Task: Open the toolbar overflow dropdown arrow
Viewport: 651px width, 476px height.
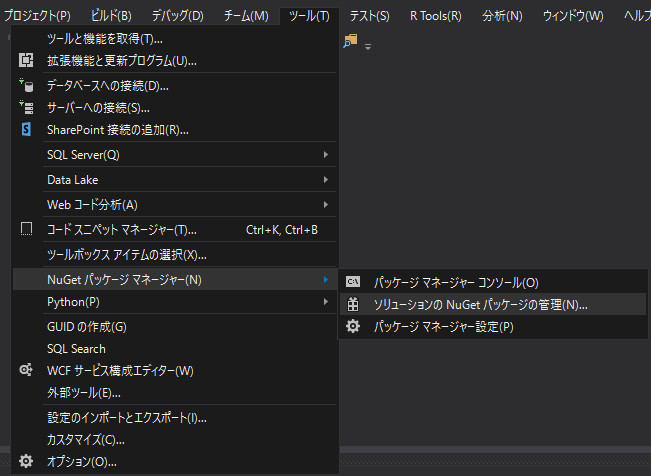Action: [368, 47]
